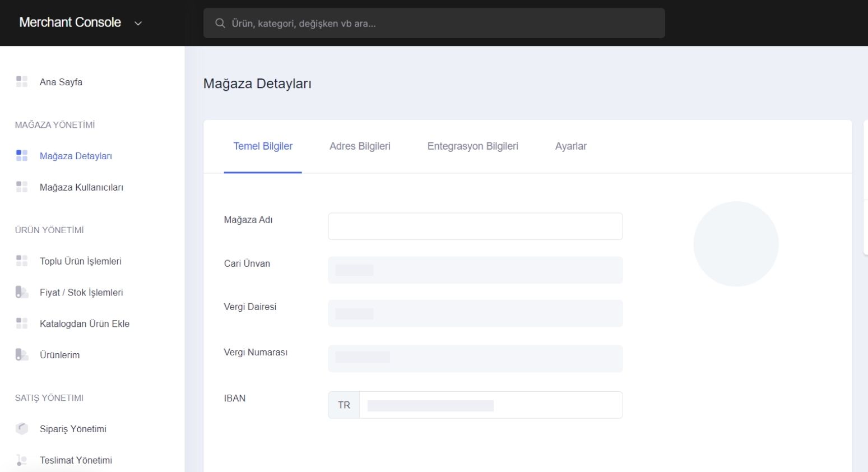
Task: Open Katalogdan Ürün Ekle page
Action: 85,324
